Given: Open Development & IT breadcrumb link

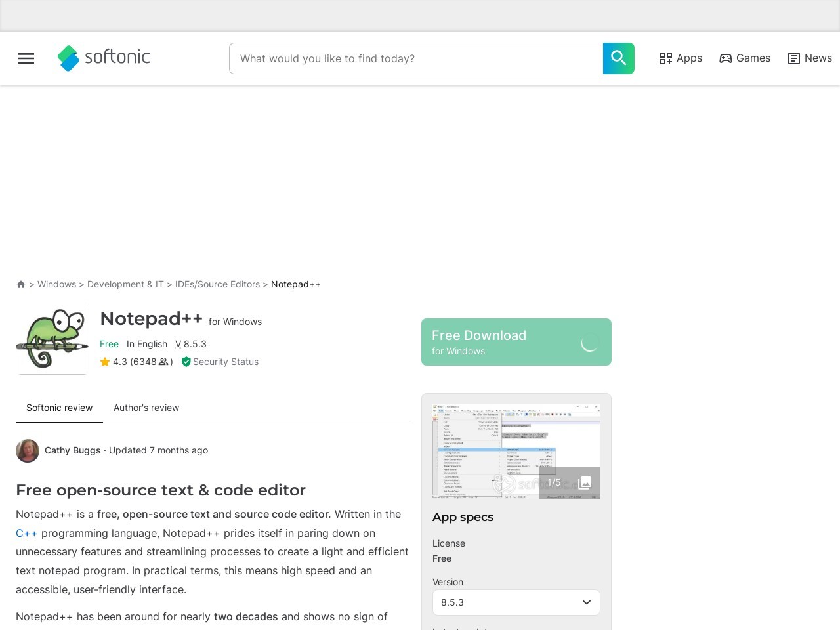Looking at the screenshot, I should click(125, 284).
